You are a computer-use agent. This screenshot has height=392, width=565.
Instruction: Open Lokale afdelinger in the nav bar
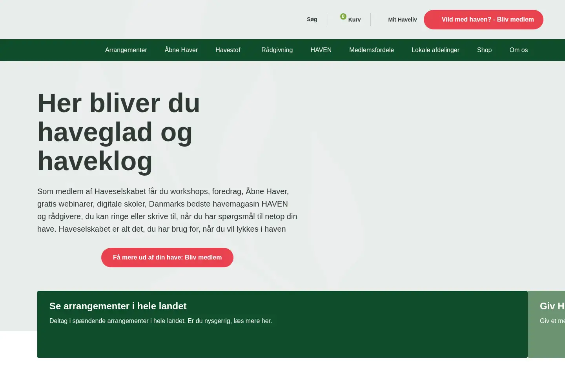click(x=436, y=50)
